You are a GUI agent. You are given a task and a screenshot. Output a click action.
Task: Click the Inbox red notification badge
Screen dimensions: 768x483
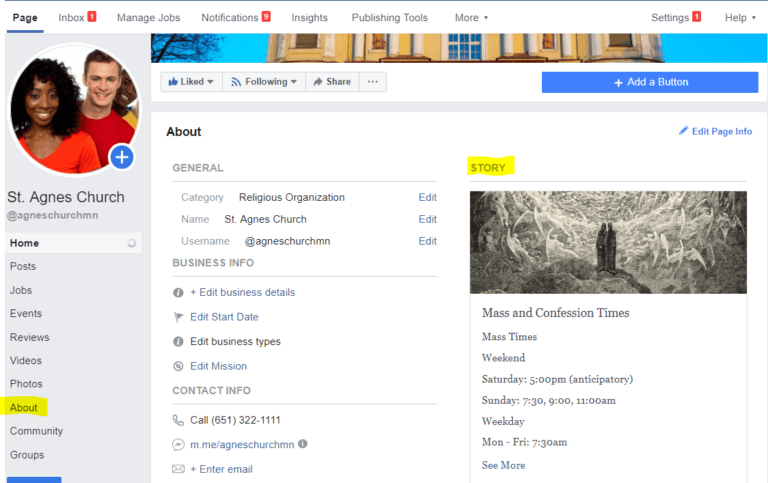tap(92, 17)
